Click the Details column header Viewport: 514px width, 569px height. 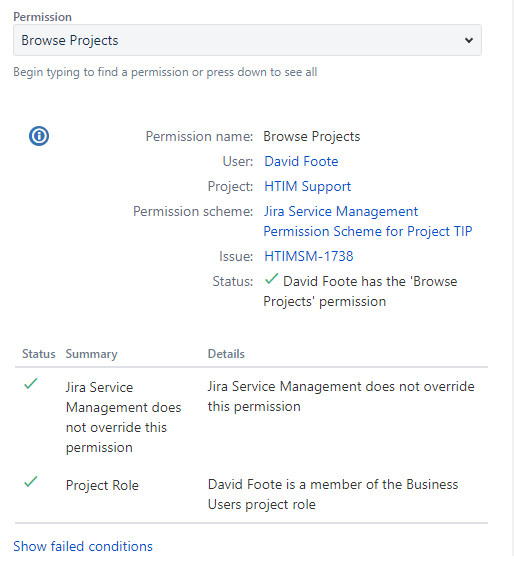tap(226, 354)
